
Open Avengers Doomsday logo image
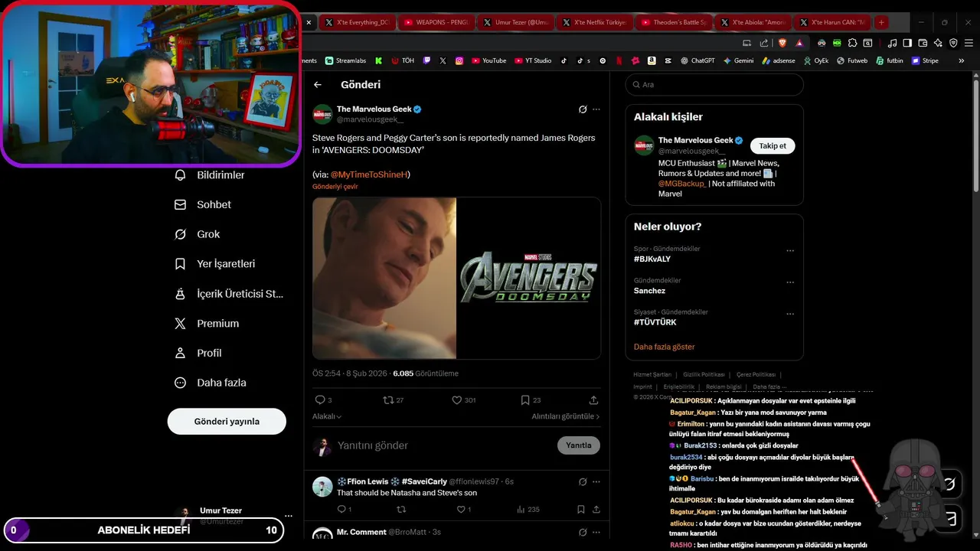(x=529, y=279)
